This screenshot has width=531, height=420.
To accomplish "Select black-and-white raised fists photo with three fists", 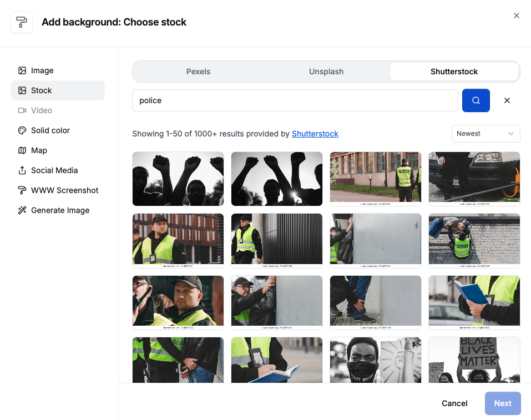I will (178, 179).
